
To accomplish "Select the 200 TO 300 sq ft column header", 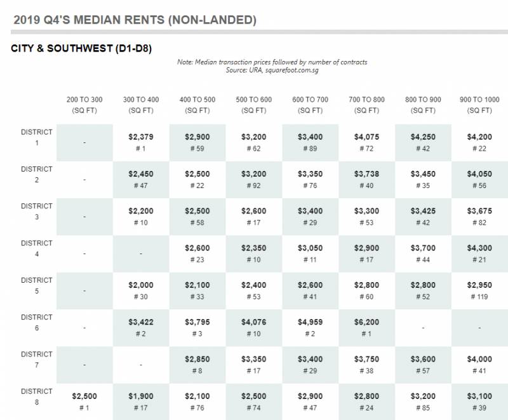I will [x=84, y=105].
